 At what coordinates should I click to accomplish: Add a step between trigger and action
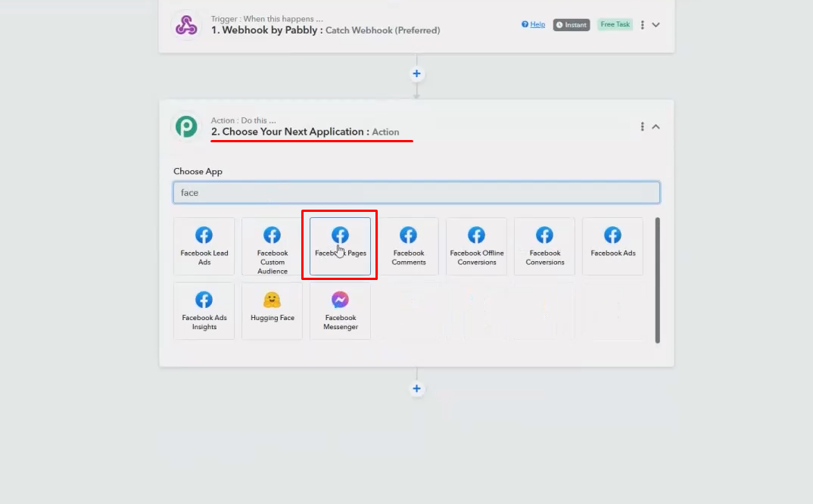[416, 73]
